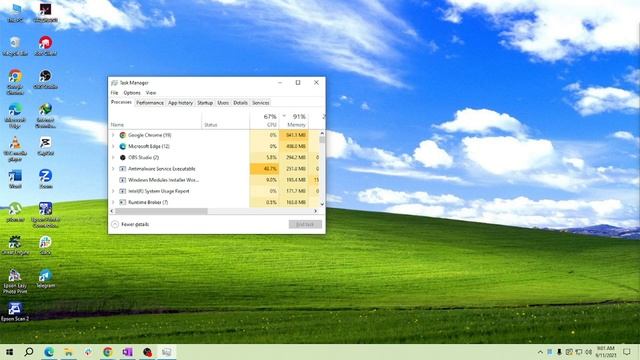Select the Slack desktop icon
640x360 pixels.
45,245
